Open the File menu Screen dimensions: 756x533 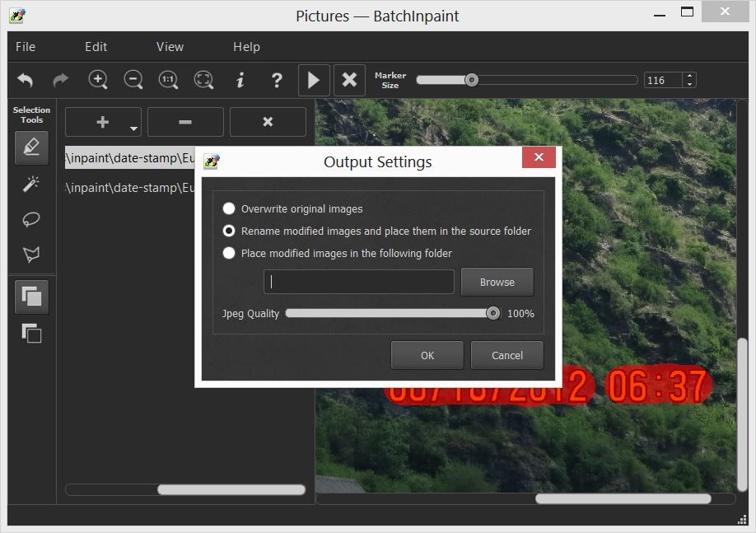tap(25, 47)
